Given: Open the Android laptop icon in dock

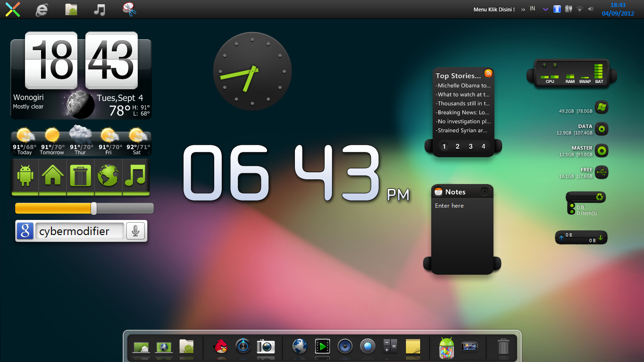Looking at the screenshot, I should click(141, 347).
